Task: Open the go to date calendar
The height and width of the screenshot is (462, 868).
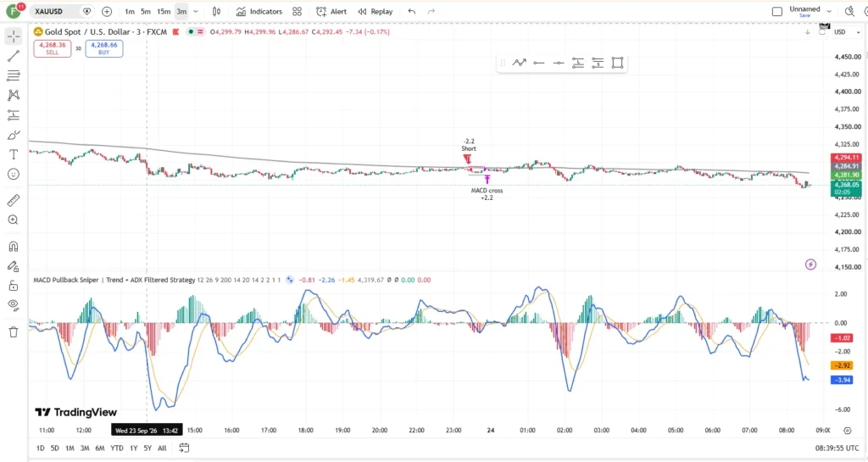Action: pyautogui.click(x=184, y=448)
